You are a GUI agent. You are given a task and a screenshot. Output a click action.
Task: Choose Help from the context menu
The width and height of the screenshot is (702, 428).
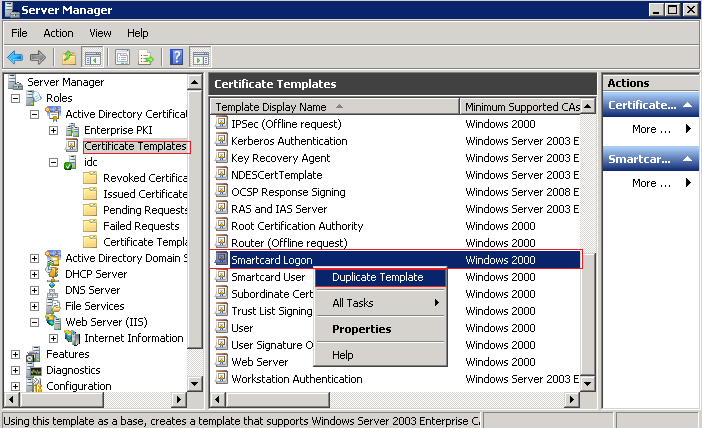381,355
